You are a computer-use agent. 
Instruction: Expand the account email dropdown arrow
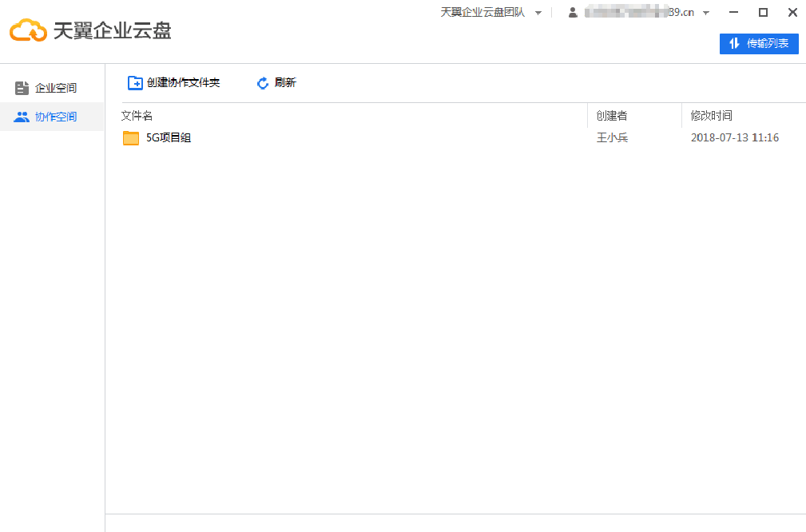coord(706,13)
